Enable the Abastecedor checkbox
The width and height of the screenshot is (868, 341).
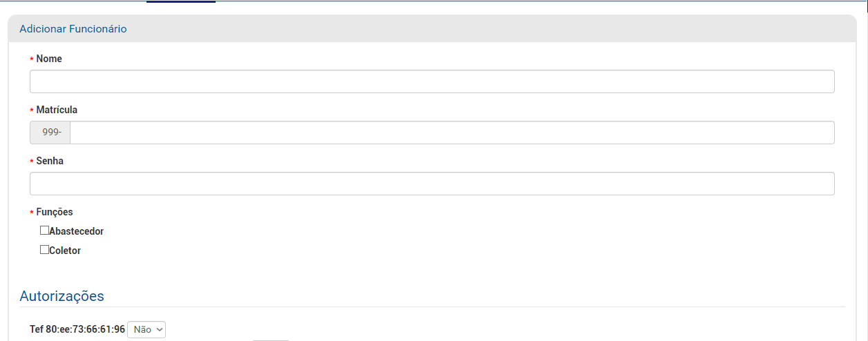(44, 231)
